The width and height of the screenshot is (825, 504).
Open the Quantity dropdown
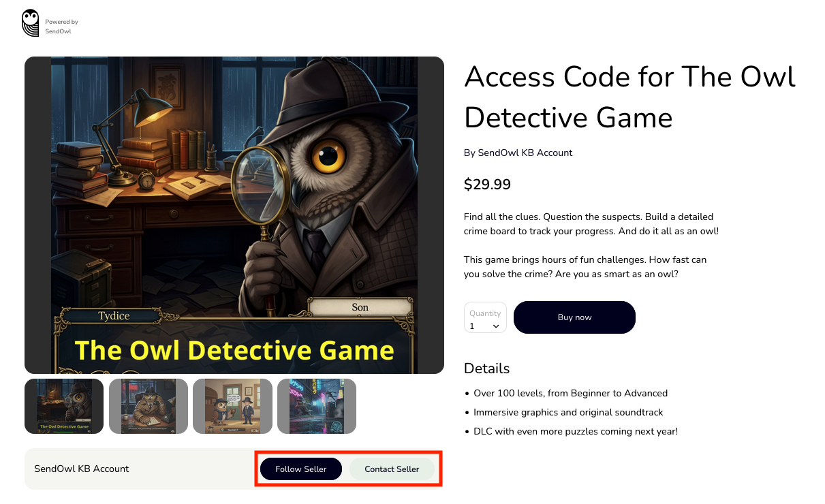[x=485, y=318]
